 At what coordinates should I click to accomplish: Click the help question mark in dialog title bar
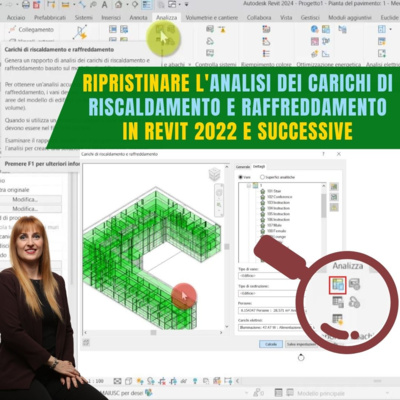(x=323, y=154)
